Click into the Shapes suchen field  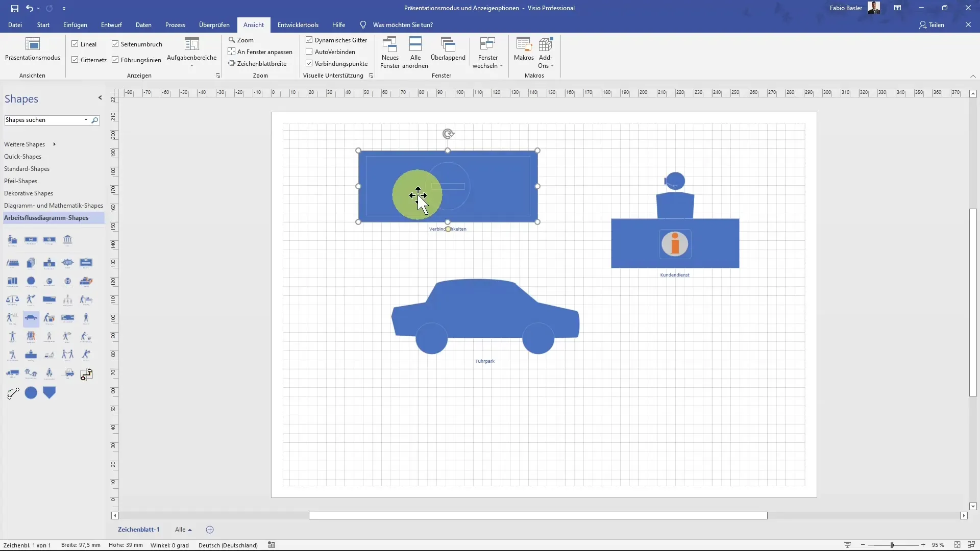pyautogui.click(x=43, y=120)
